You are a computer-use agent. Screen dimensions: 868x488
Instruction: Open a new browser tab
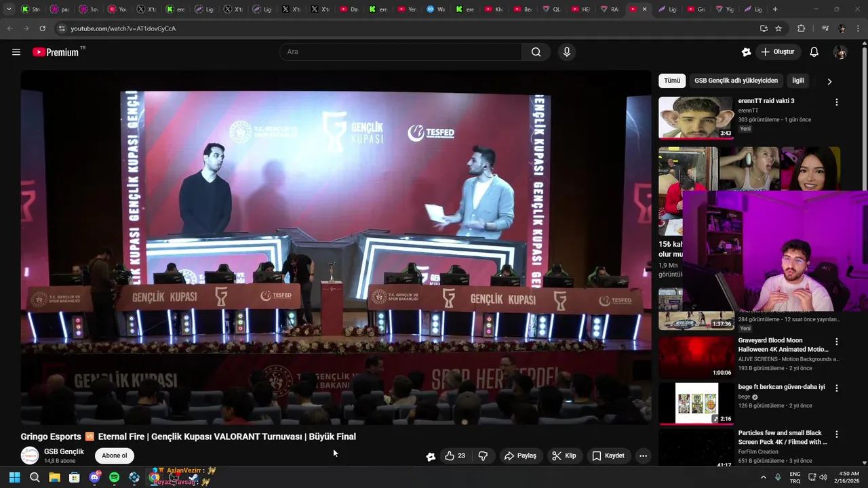pyautogui.click(x=775, y=9)
